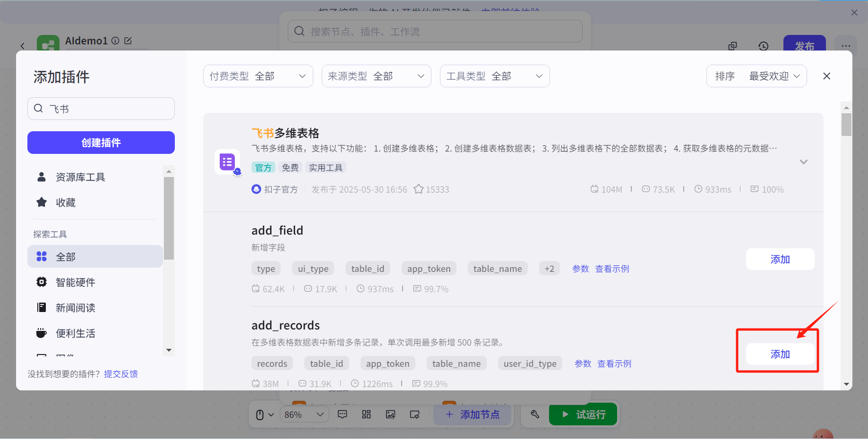The width and height of the screenshot is (868, 439).
Task: Click the plugin list scrollbar down arrow
Action: [x=846, y=384]
